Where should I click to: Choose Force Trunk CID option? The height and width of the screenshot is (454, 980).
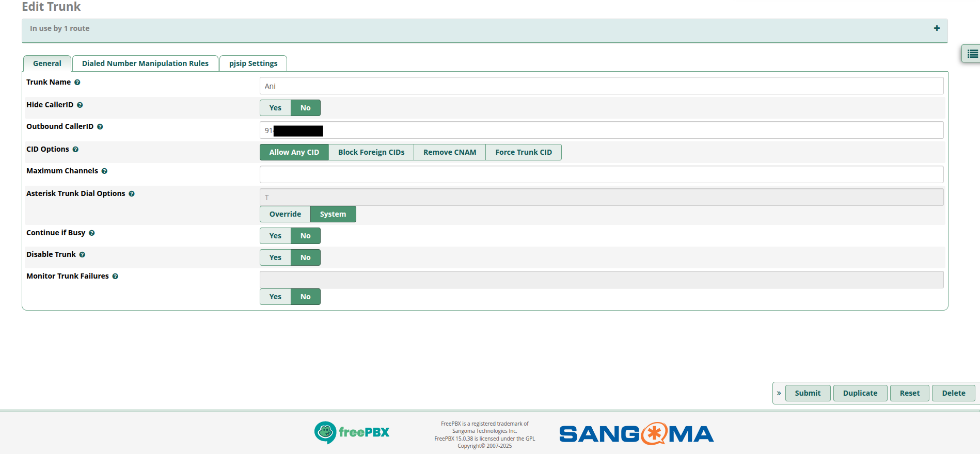point(523,152)
